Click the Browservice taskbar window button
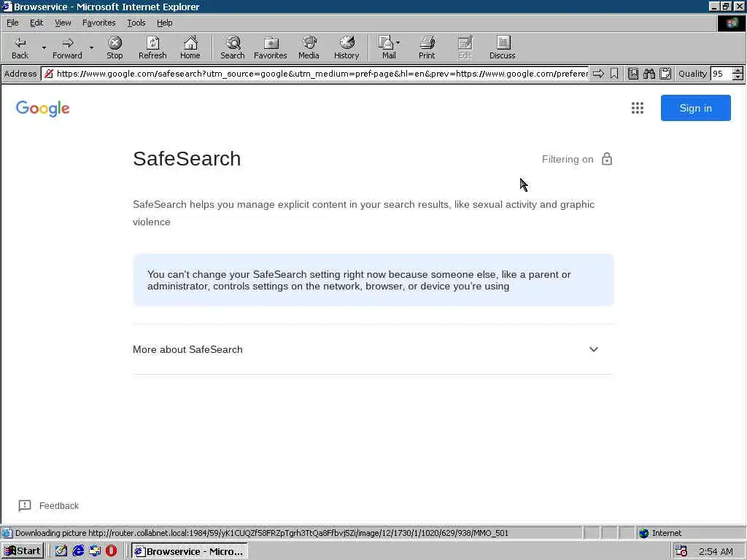This screenshot has width=747, height=560. [x=189, y=551]
